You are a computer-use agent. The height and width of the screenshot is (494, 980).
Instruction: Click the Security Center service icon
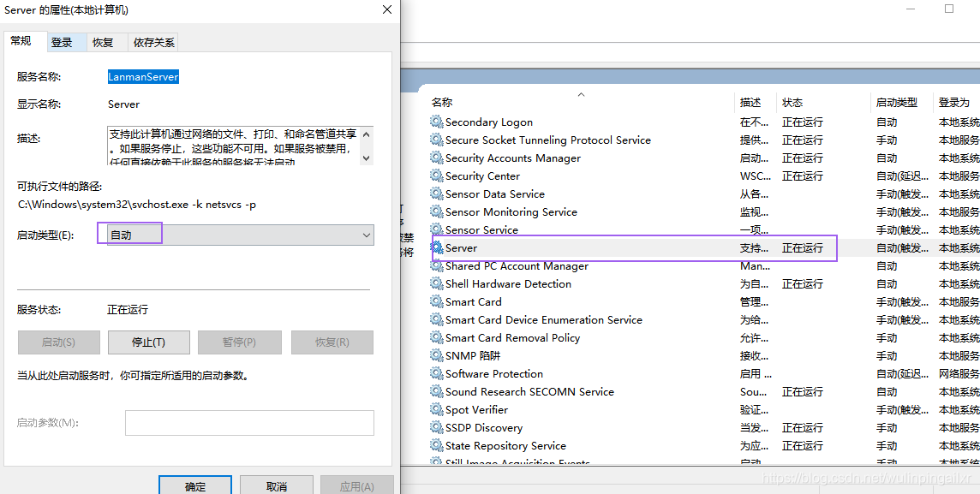[436, 176]
